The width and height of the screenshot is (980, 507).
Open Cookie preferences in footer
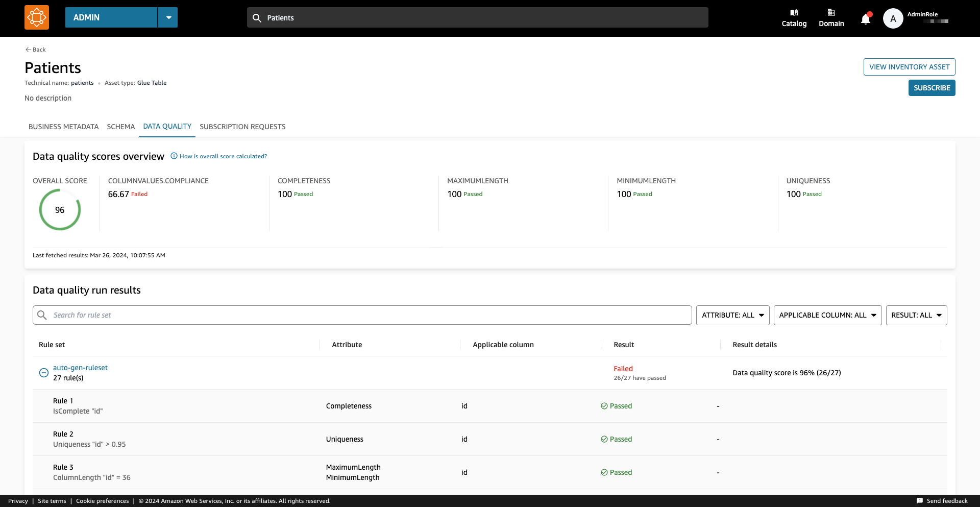pos(103,501)
